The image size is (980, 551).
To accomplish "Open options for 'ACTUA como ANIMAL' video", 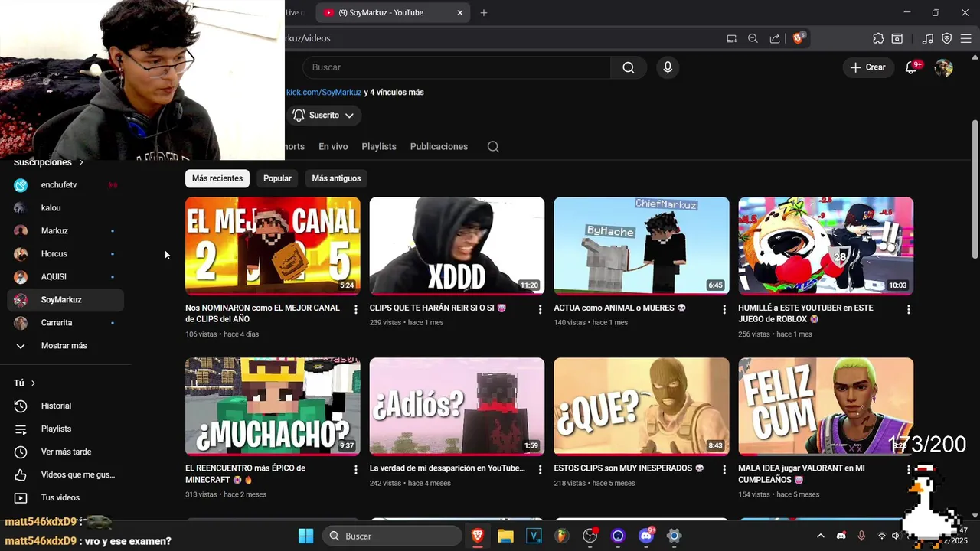I will click(724, 309).
